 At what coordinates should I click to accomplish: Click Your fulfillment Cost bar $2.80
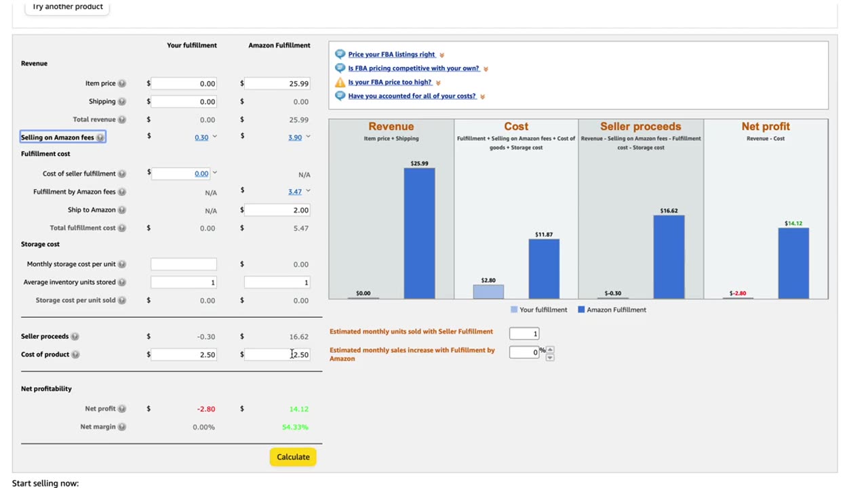point(488,291)
